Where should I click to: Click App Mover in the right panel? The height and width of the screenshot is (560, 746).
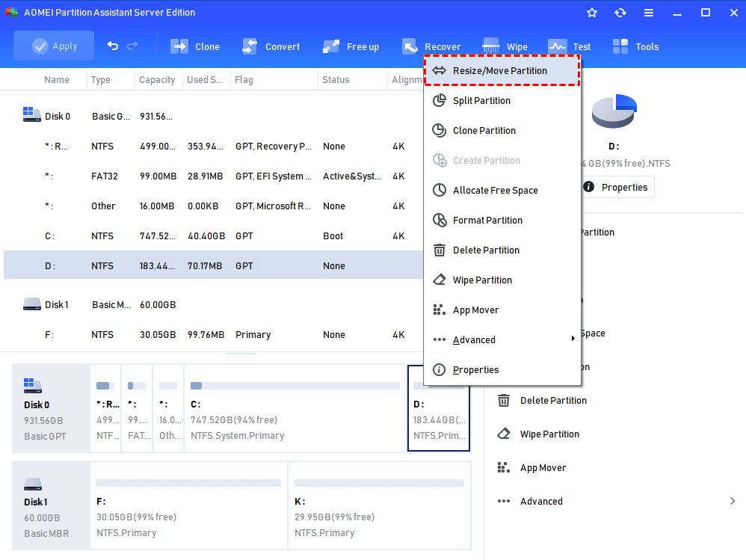pos(543,468)
